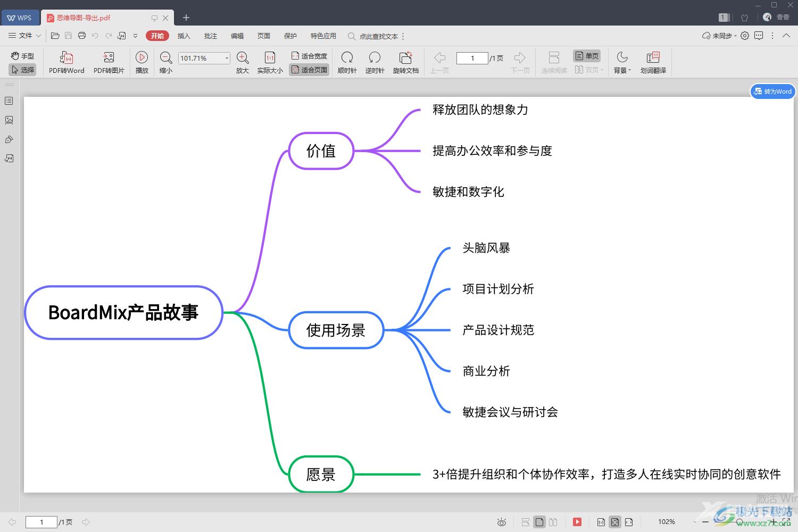Switch to the 开始 tab

pos(157,36)
